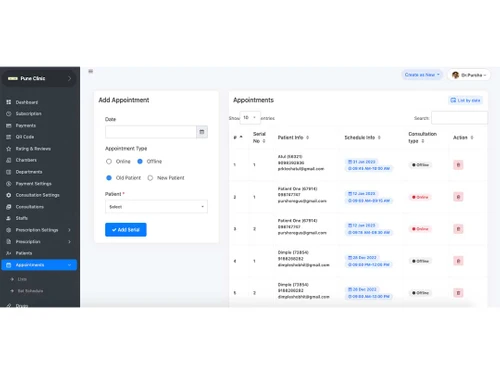Delete Dimple appointment with serial 1
500x375 pixels.
458,261
